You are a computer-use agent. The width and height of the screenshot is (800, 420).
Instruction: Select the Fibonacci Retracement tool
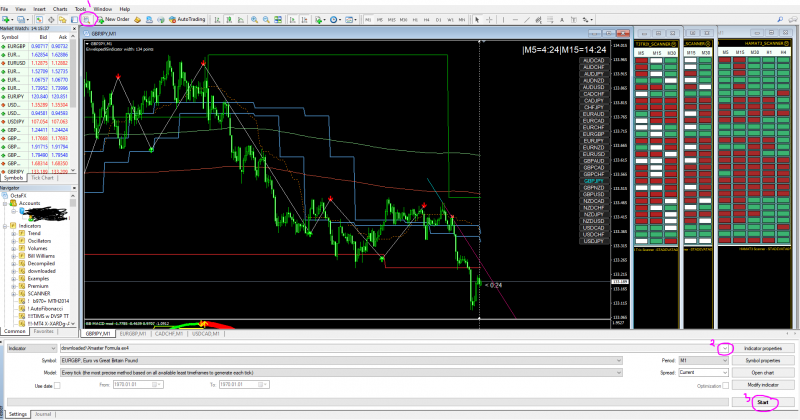click(x=551, y=19)
